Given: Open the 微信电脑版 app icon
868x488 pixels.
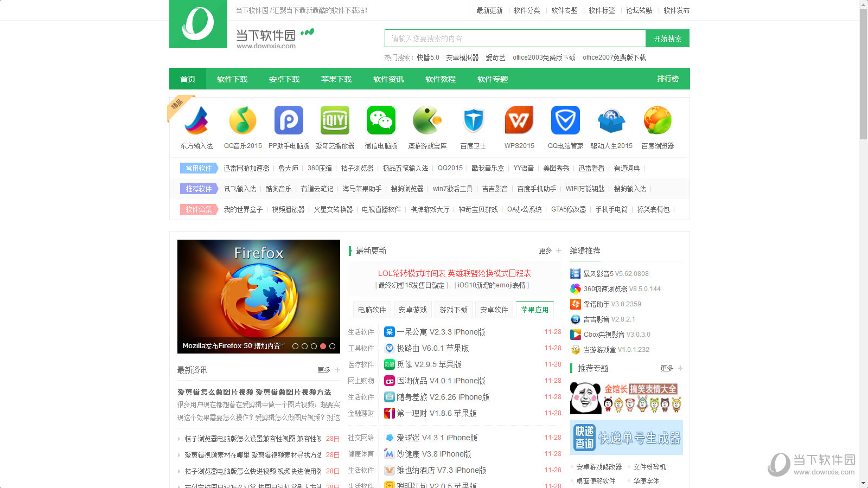Looking at the screenshot, I should coord(381,120).
